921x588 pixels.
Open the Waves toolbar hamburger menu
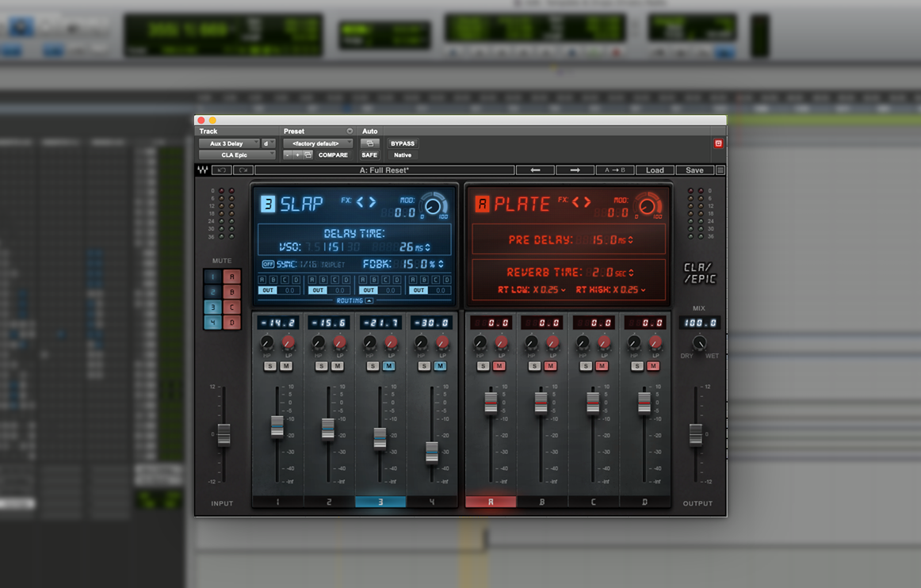coord(720,170)
